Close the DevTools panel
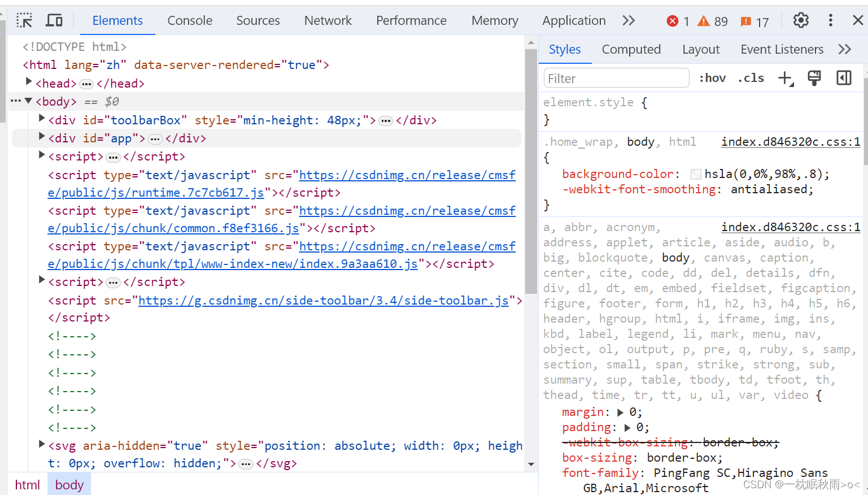Screen dimensions: 868x495 point(858,20)
